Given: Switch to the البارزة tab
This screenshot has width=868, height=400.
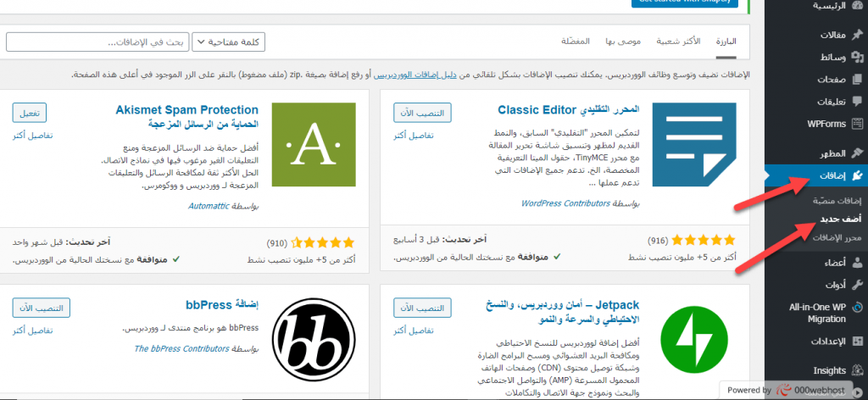Looking at the screenshot, I should 726,42.
